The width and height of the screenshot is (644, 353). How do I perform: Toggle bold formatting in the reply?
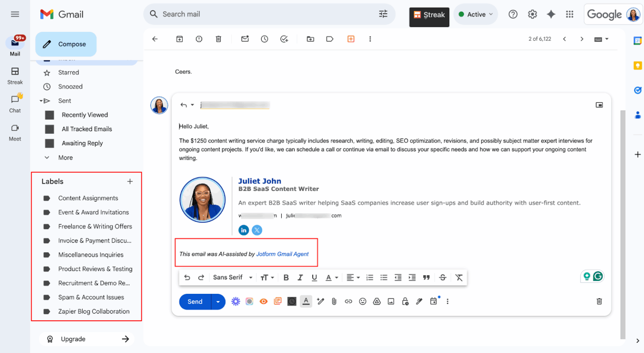pos(286,277)
